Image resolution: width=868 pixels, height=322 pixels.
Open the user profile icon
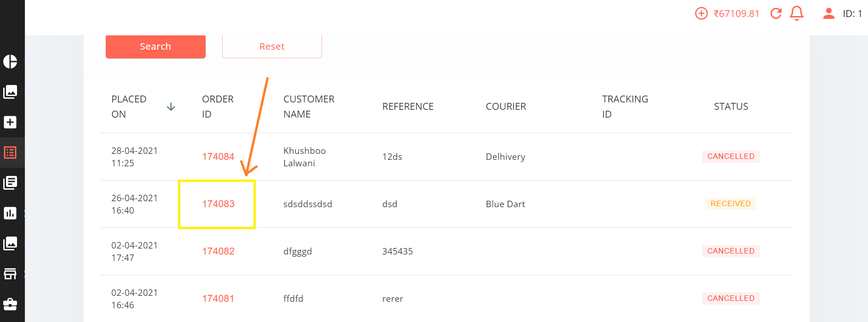tap(828, 14)
